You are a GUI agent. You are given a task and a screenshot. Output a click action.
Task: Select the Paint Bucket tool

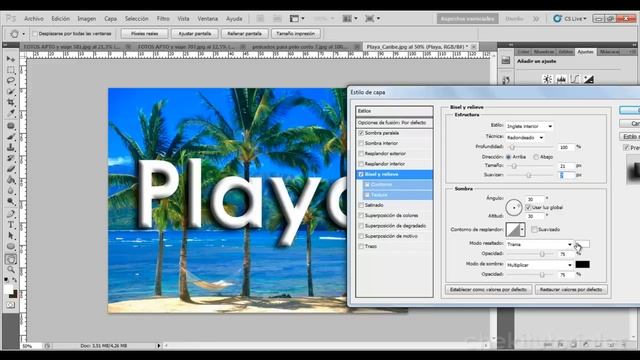(11, 180)
